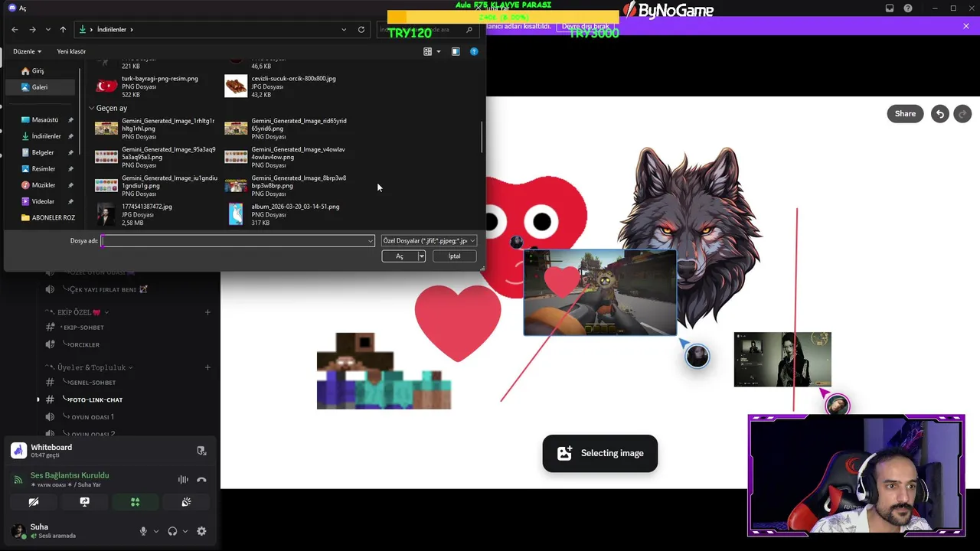
Task: Dismiss the purple notification banner
Action: click(966, 26)
